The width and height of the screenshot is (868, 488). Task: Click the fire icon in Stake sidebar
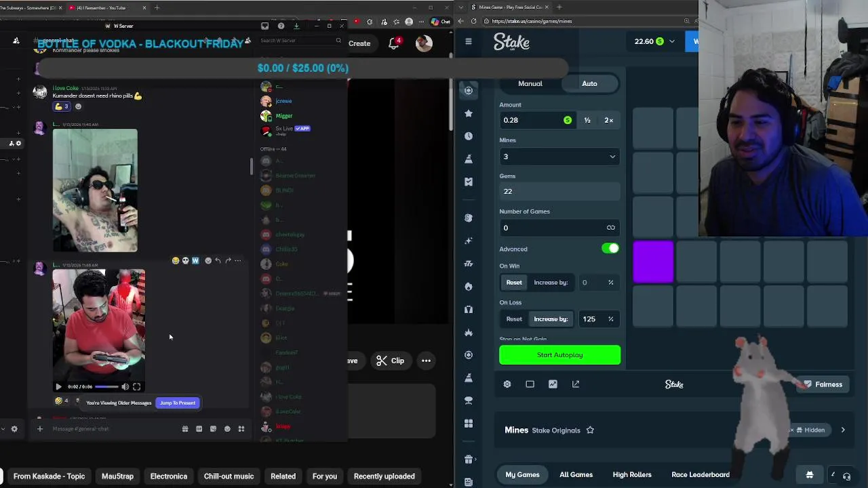468,287
